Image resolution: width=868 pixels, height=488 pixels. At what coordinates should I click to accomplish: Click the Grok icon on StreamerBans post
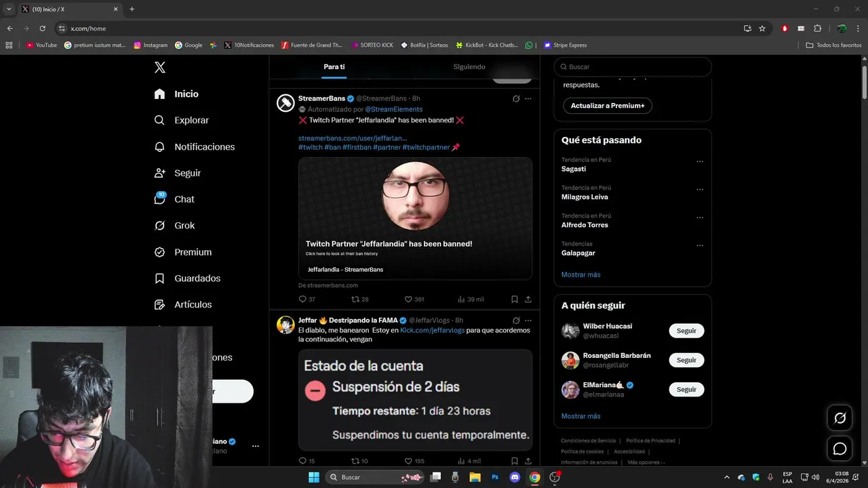[x=516, y=99]
